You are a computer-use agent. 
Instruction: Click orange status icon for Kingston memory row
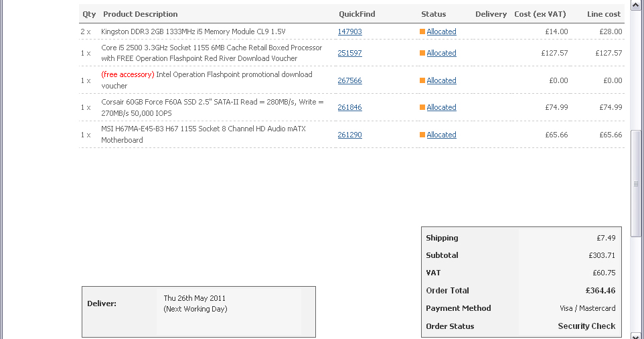(x=422, y=31)
